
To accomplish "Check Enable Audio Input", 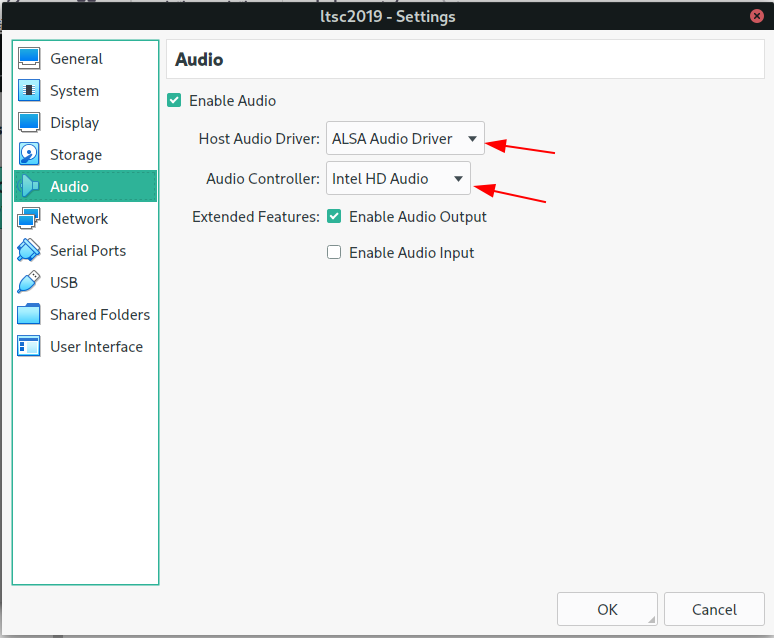I will (x=334, y=252).
